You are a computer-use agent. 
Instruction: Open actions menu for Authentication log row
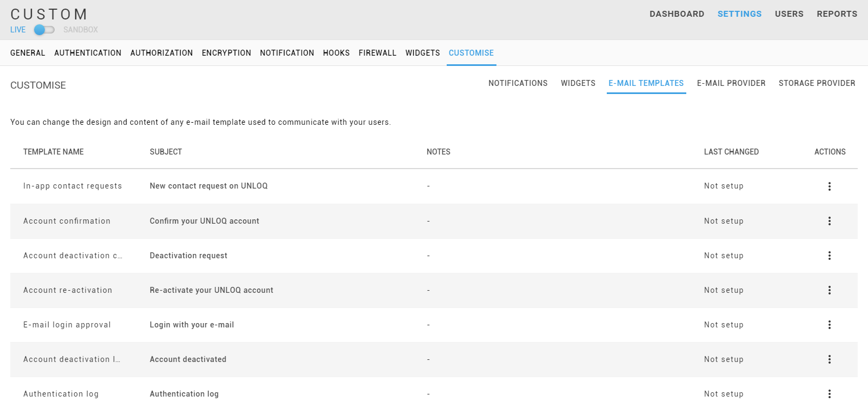pos(829,394)
